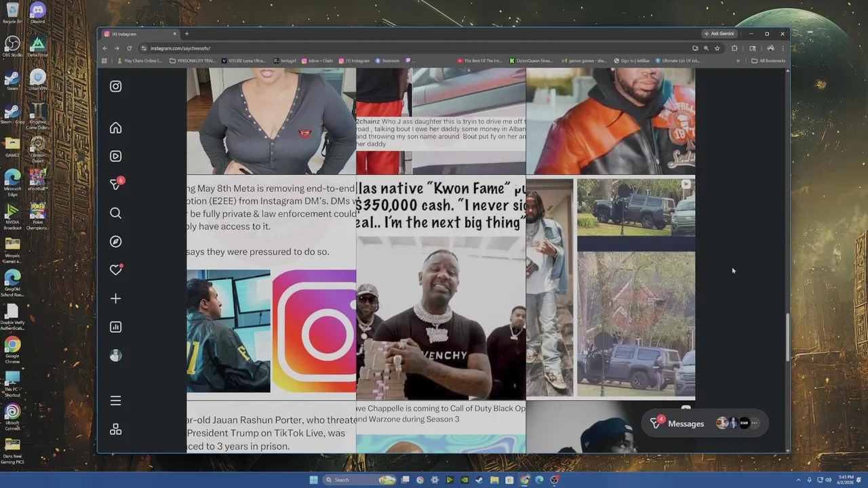Open 'Inbox • Chats' bookmark
868x488 pixels.
tap(317, 61)
